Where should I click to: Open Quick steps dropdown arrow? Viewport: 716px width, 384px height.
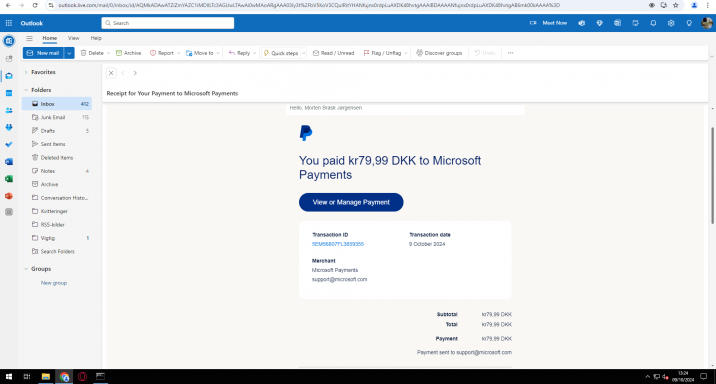point(303,53)
